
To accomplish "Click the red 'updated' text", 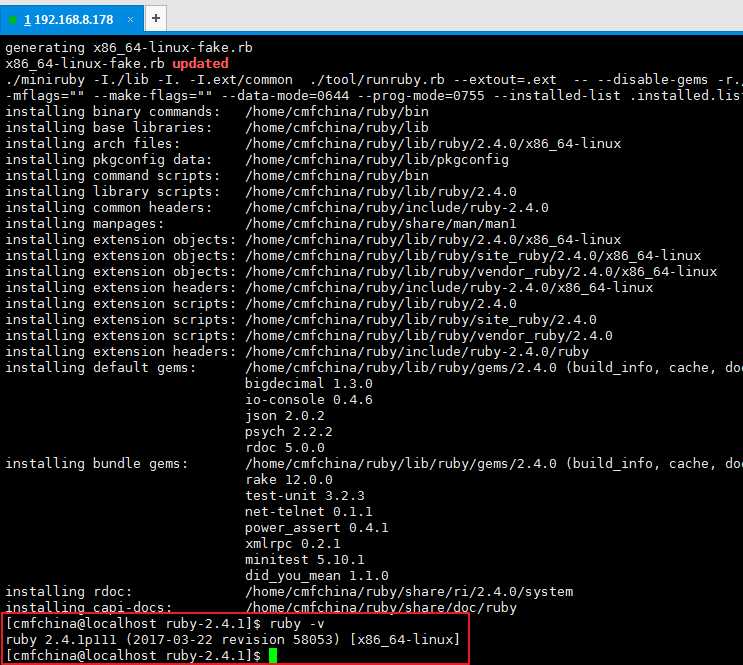I will tap(200, 64).
